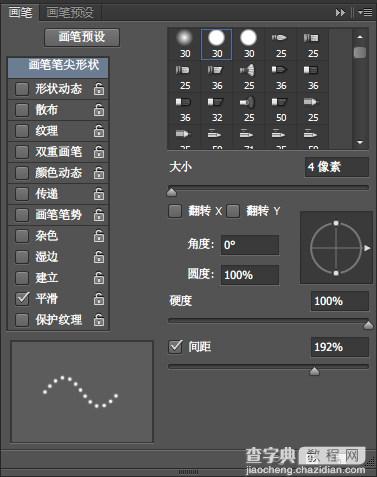Click the size field showing 4 像素
Image resolution: width=377 pixels, height=477 pixels.
point(337,167)
